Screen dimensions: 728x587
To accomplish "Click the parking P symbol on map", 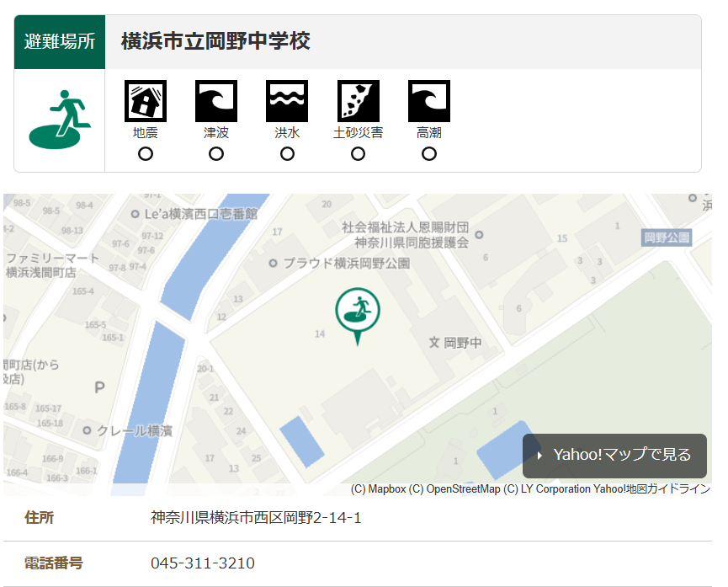I will click(x=99, y=387).
